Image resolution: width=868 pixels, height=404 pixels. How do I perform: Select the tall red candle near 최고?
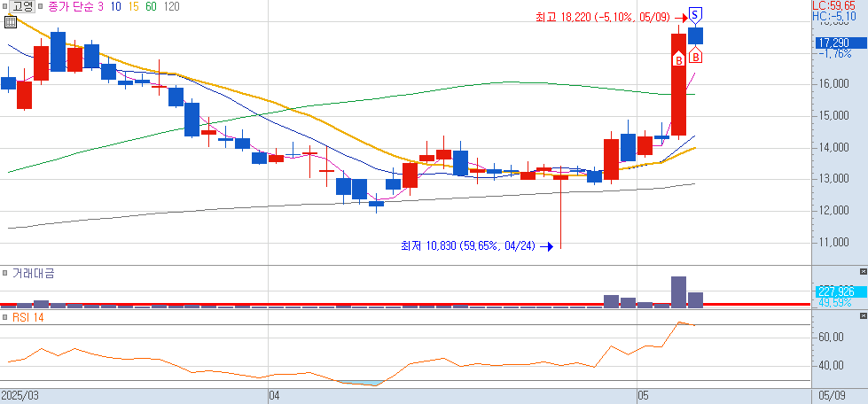678,84
